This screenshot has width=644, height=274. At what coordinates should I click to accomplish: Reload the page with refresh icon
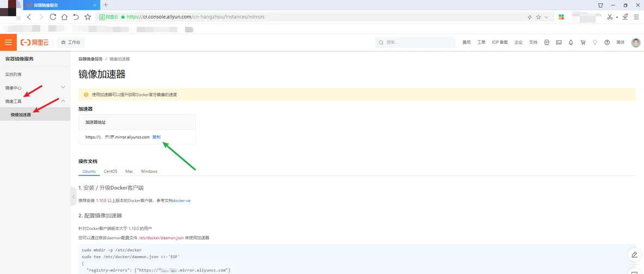(53, 17)
